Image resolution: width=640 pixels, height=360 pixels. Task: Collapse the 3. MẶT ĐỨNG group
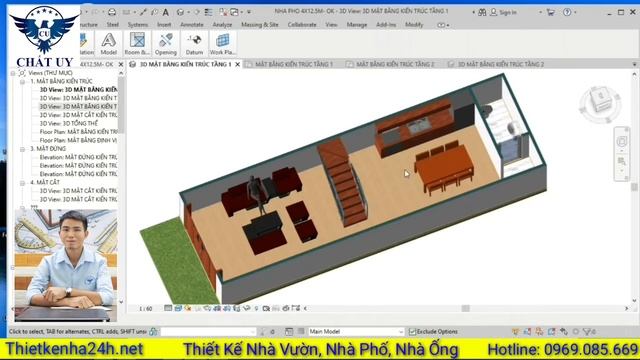coord(22,149)
